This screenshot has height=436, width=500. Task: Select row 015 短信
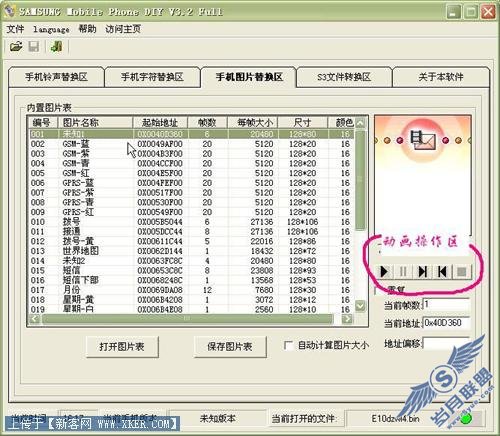[x=191, y=270]
